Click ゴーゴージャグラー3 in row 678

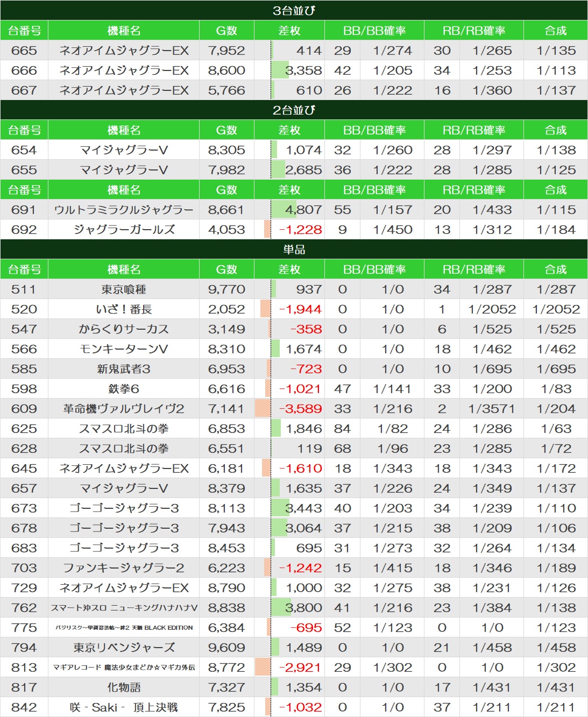coord(124,528)
